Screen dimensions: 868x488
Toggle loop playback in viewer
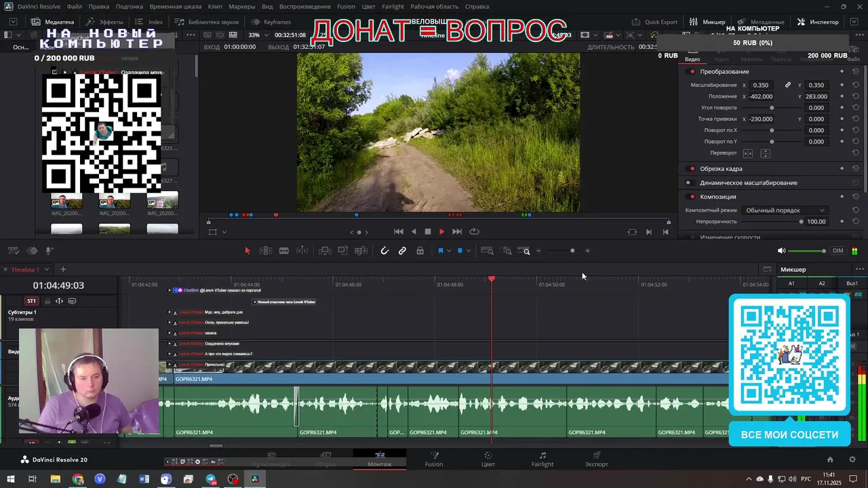(474, 232)
